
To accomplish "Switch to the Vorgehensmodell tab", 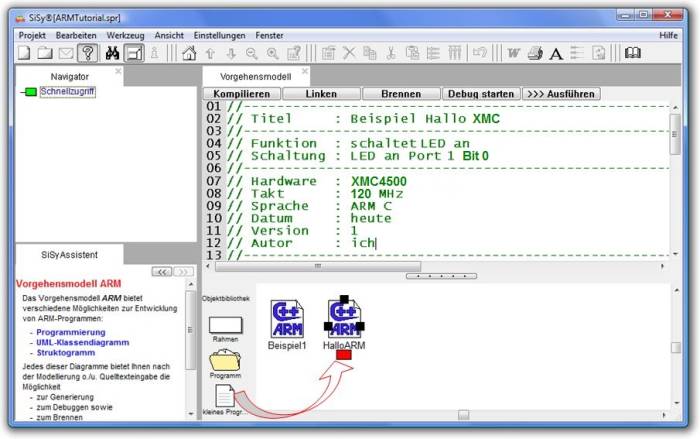I will pos(256,76).
